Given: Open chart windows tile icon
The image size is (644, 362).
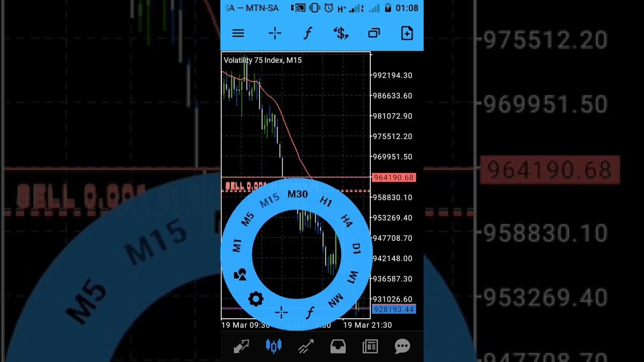Looking at the screenshot, I should click(374, 33).
